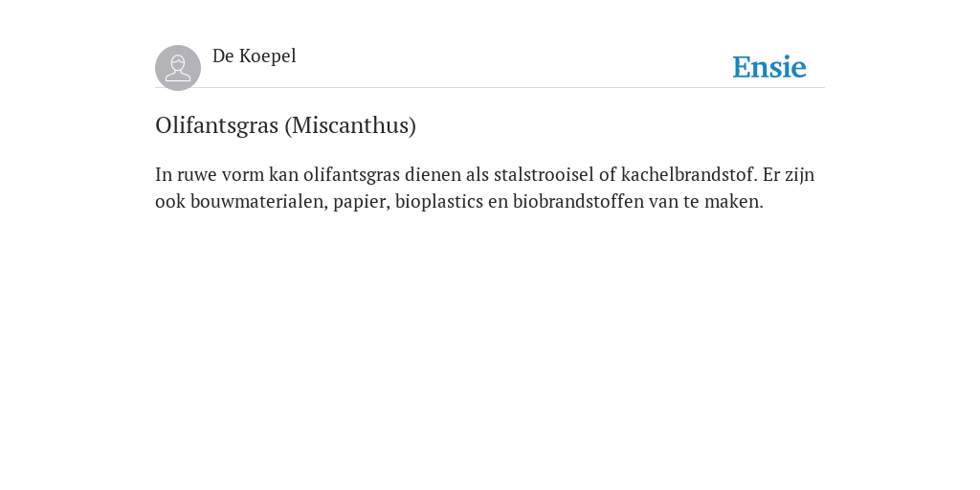Click the words 'Er zijn' ending the first line
The height and width of the screenshot is (490, 980).
click(x=789, y=175)
